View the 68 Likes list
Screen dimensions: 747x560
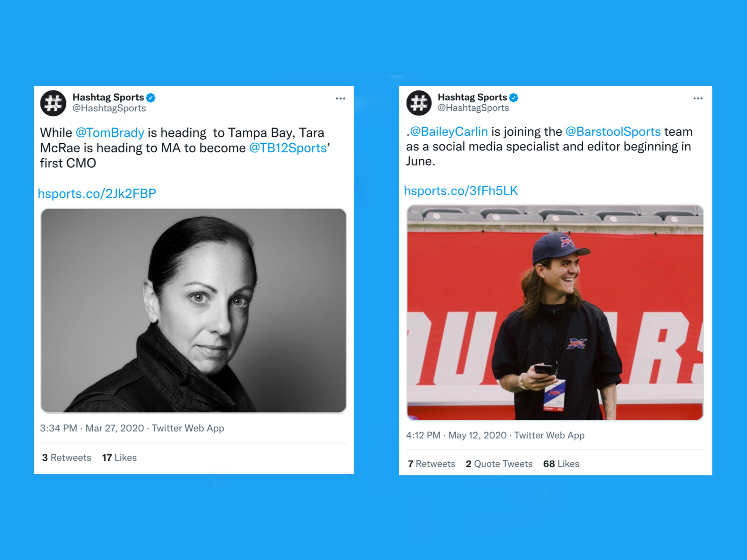click(561, 464)
